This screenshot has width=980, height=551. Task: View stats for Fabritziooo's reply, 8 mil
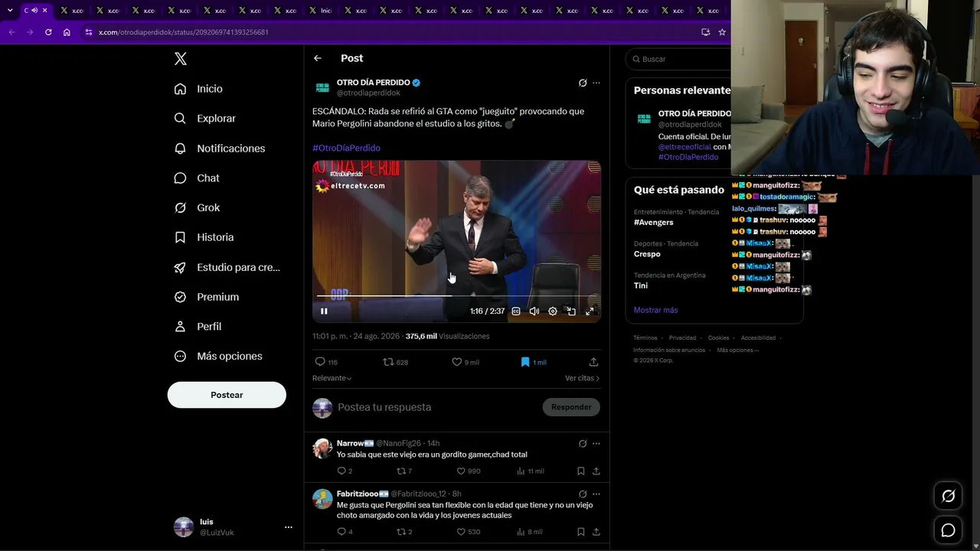click(x=529, y=532)
